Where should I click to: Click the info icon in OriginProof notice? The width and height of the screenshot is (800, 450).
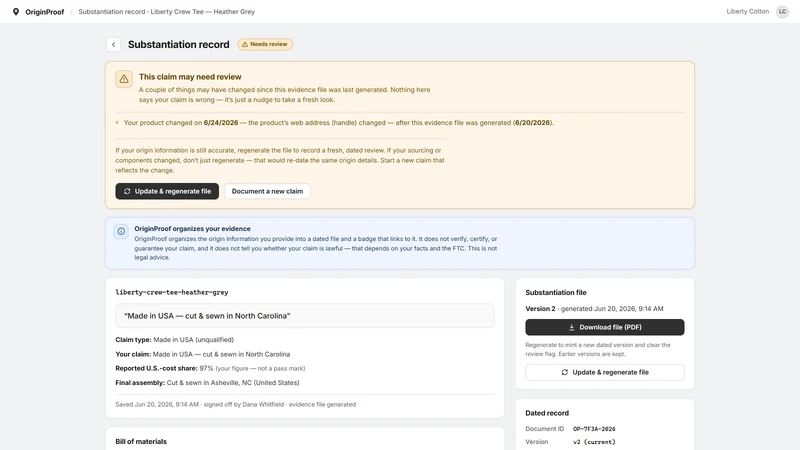pos(121,231)
